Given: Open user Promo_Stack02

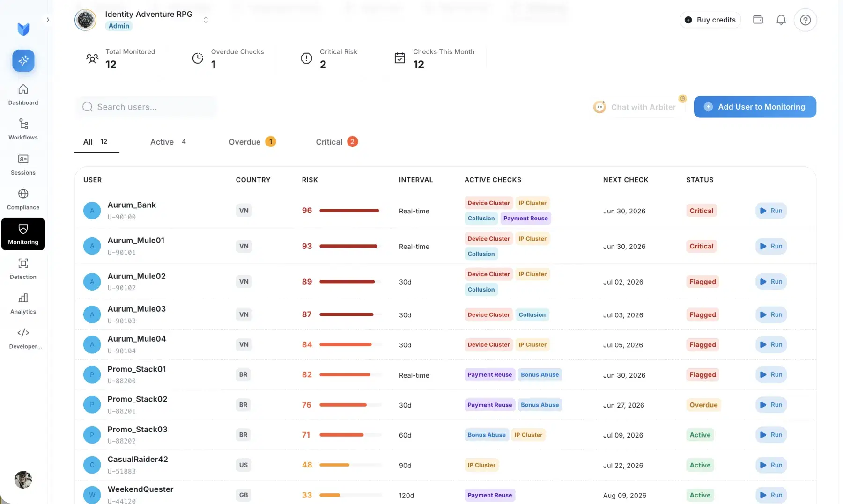Looking at the screenshot, I should [137, 399].
